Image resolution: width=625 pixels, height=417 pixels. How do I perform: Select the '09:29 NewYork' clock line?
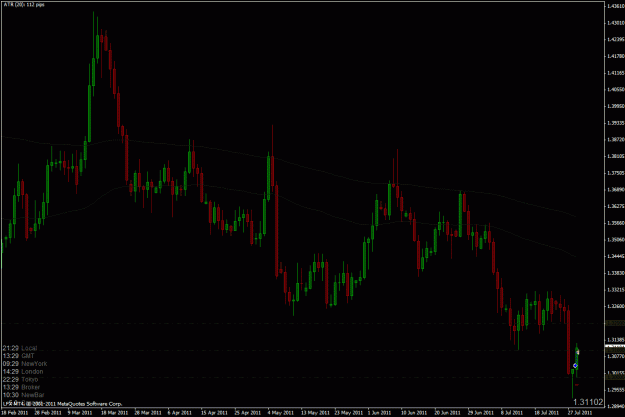25,364
